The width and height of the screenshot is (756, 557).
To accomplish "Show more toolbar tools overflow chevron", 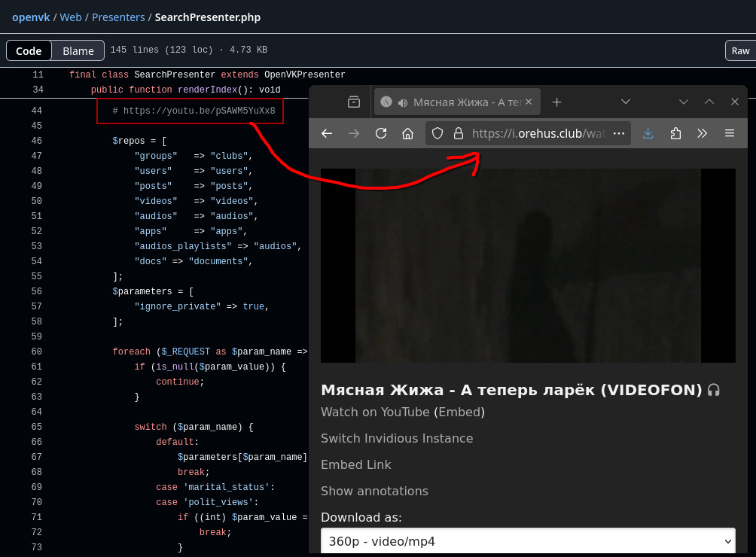I will point(702,133).
